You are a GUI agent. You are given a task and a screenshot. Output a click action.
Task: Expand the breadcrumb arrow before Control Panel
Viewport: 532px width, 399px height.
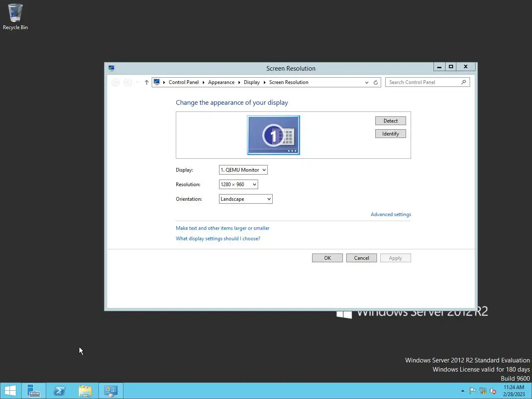pyautogui.click(x=164, y=82)
